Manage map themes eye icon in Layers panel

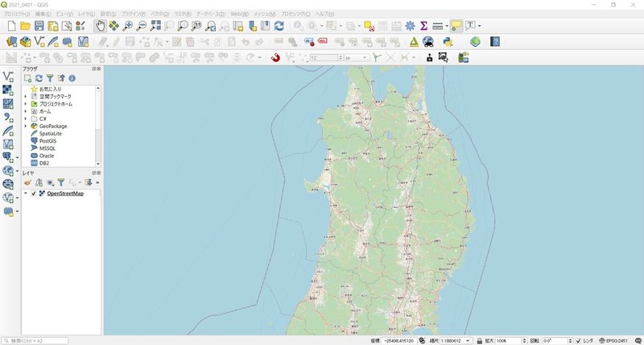click(50, 182)
